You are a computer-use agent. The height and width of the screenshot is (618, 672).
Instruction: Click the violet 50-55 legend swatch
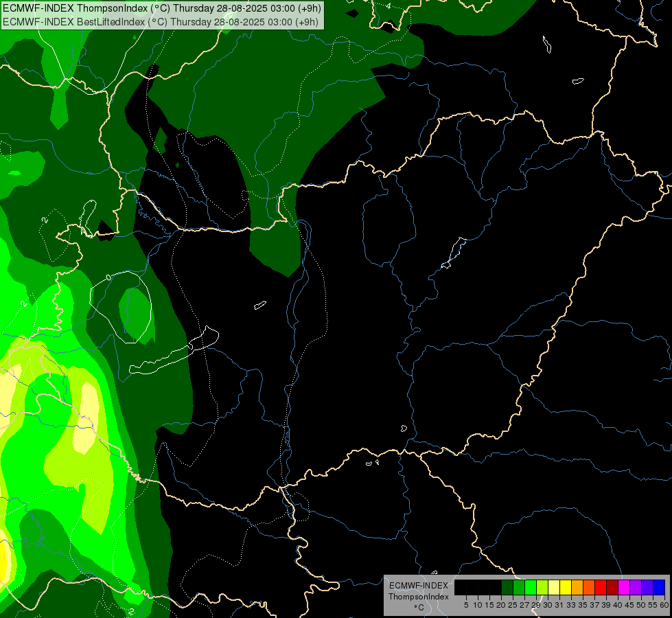pyautogui.click(x=647, y=588)
